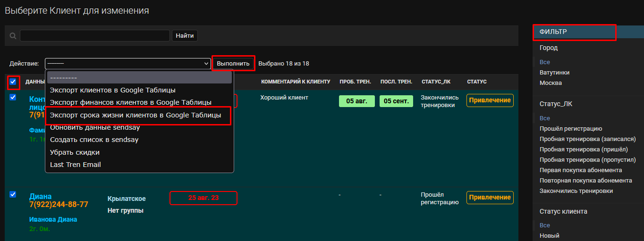Click the Привлечение status badge in Диана's row
The height and width of the screenshot is (241, 644).
click(490, 197)
